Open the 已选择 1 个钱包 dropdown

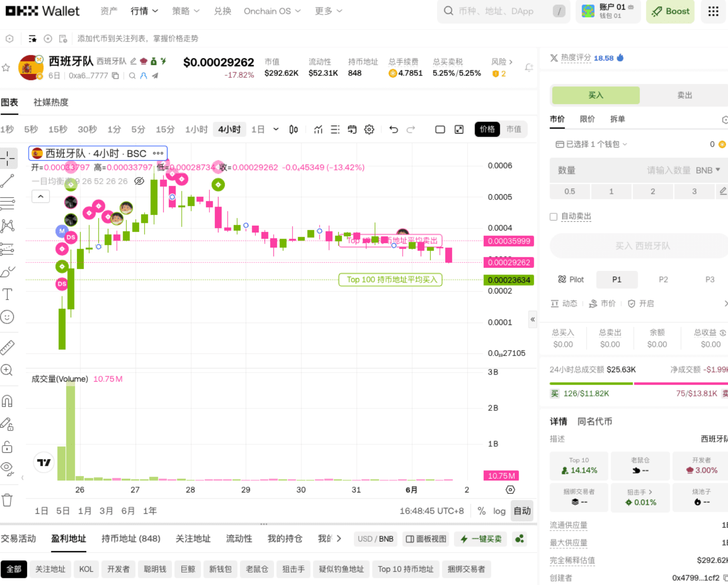pyautogui.click(x=592, y=144)
